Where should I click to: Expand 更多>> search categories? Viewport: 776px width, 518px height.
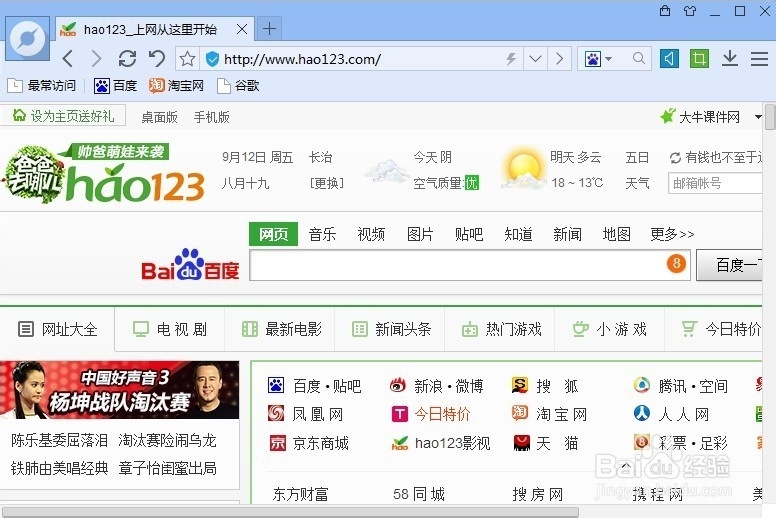tap(672, 234)
